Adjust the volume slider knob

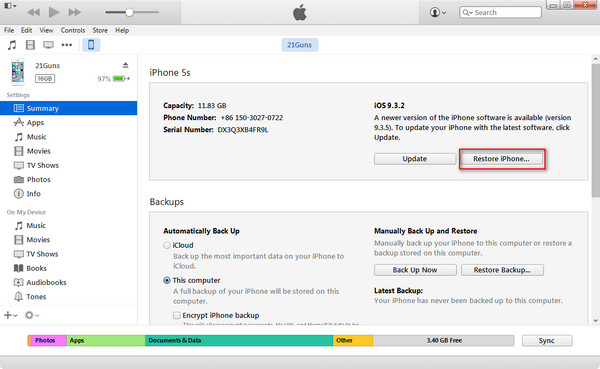pyautogui.click(x=129, y=12)
